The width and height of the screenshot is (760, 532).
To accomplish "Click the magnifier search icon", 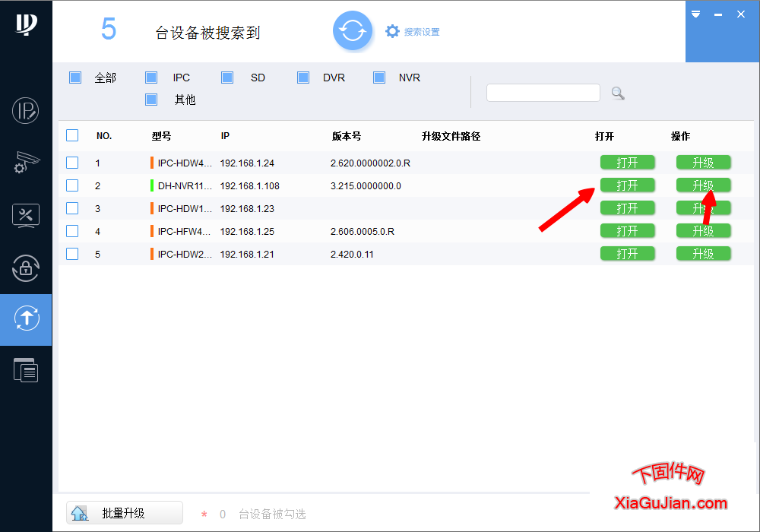I will click(617, 93).
